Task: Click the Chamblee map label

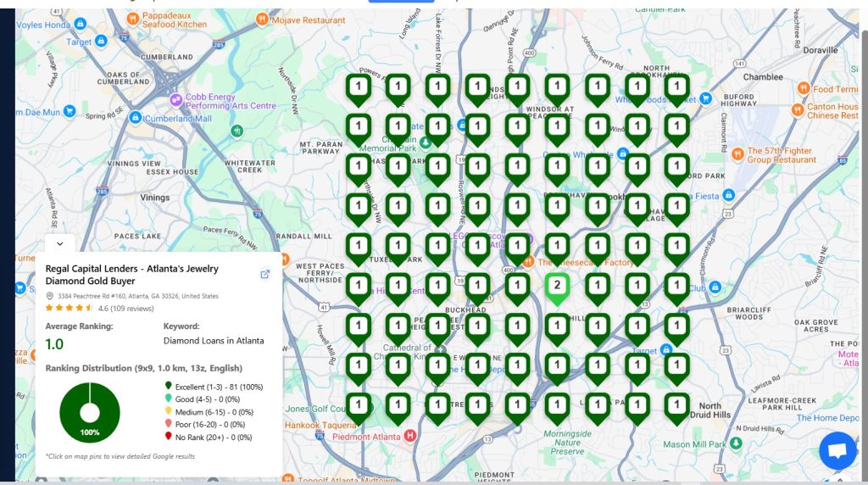Action: coord(763,77)
